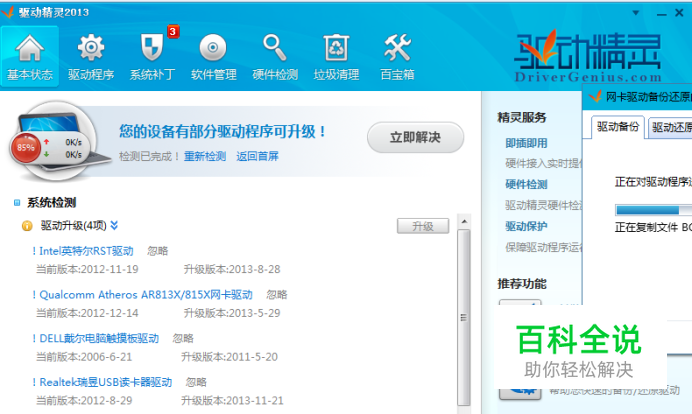Click the 推荐功能 heading
The height and width of the screenshot is (414, 692).
(522, 284)
